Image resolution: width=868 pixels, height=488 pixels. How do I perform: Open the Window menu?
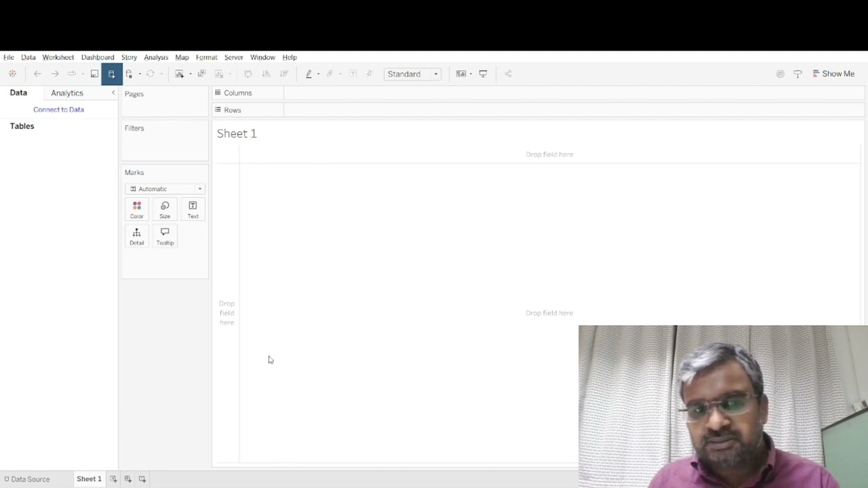point(262,58)
